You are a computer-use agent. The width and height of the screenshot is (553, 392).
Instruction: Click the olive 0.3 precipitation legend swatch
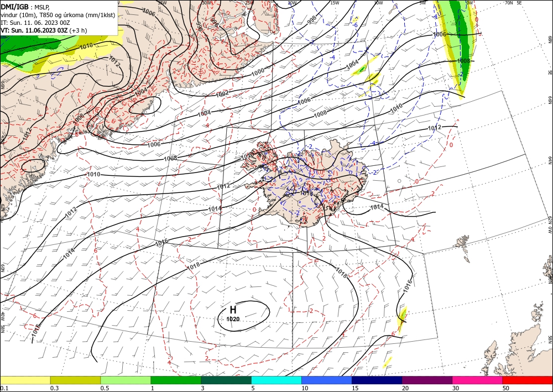(x=75, y=380)
